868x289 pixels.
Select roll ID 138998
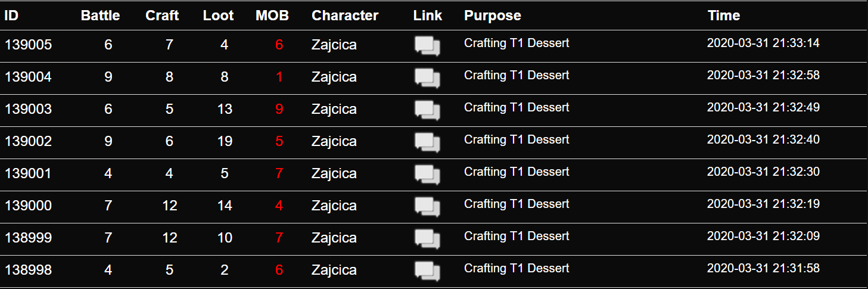pyautogui.click(x=28, y=270)
